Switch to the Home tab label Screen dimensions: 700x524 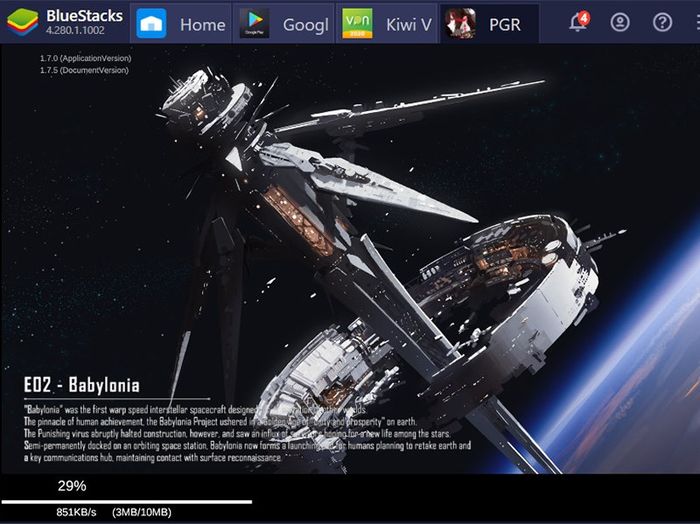[202, 24]
